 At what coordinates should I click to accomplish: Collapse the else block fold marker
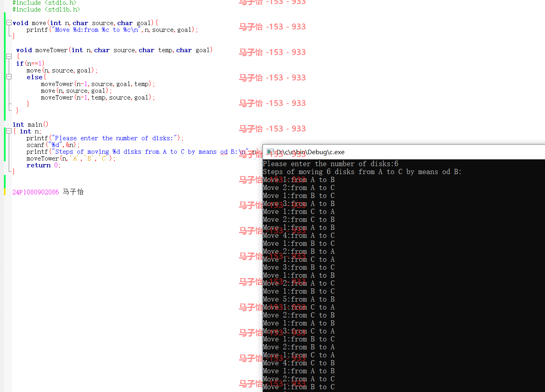coord(9,77)
